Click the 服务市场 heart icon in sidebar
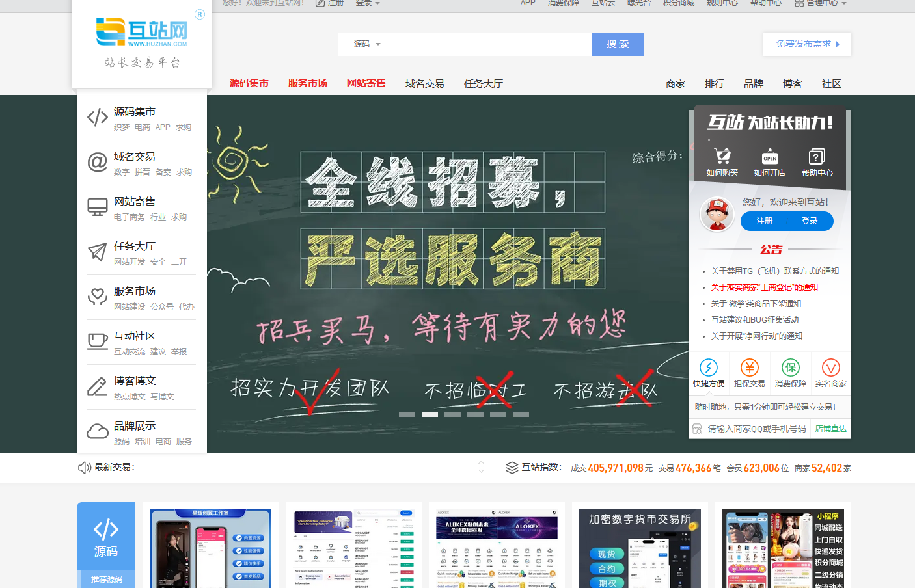The width and height of the screenshot is (915, 588). click(98, 297)
